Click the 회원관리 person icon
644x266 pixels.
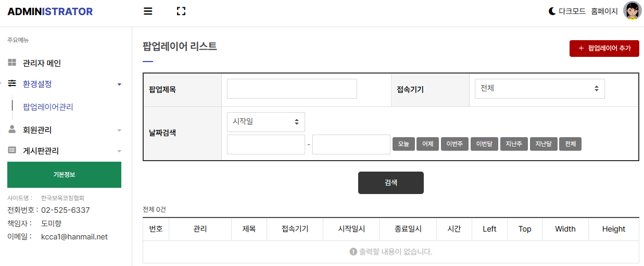12,129
